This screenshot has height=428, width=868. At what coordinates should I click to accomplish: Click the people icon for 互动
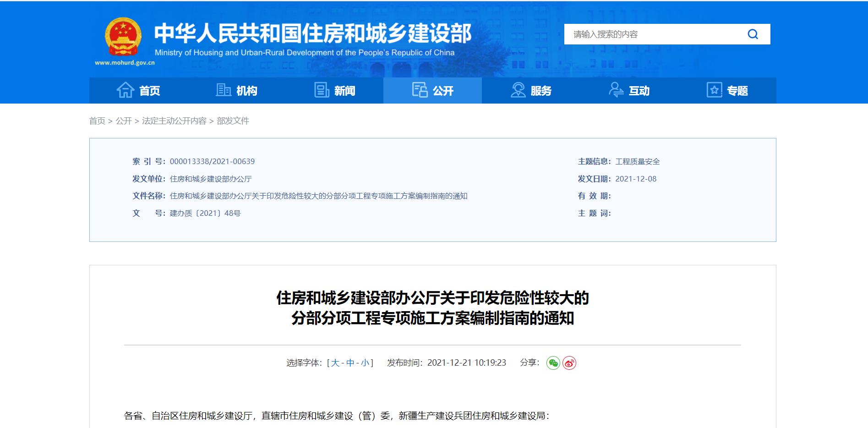(x=616, y=90)
